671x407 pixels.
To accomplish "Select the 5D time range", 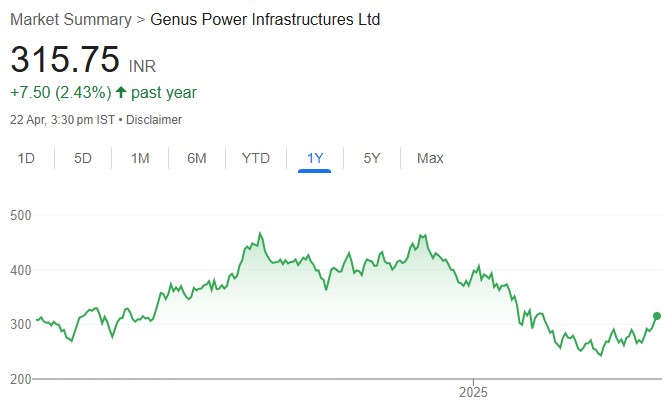I will point(83,158).
